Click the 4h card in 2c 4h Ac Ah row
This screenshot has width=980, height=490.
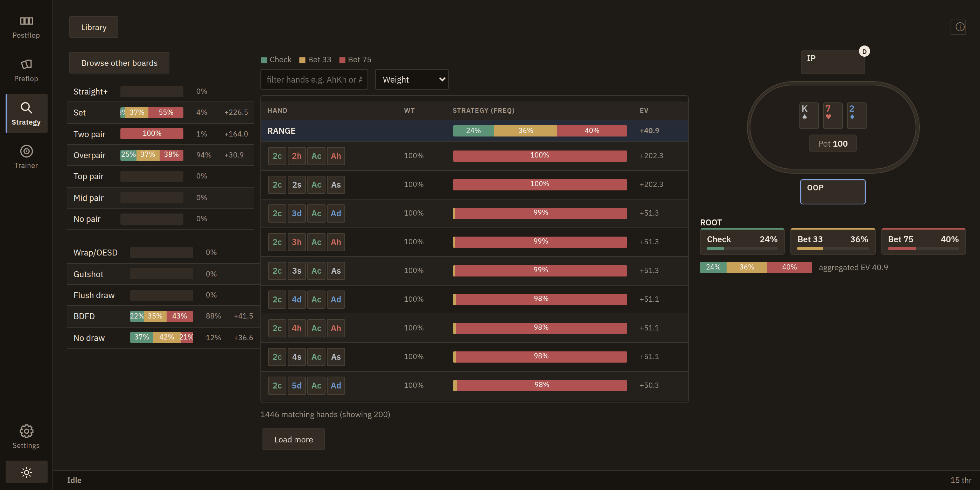tap(297, 328)
